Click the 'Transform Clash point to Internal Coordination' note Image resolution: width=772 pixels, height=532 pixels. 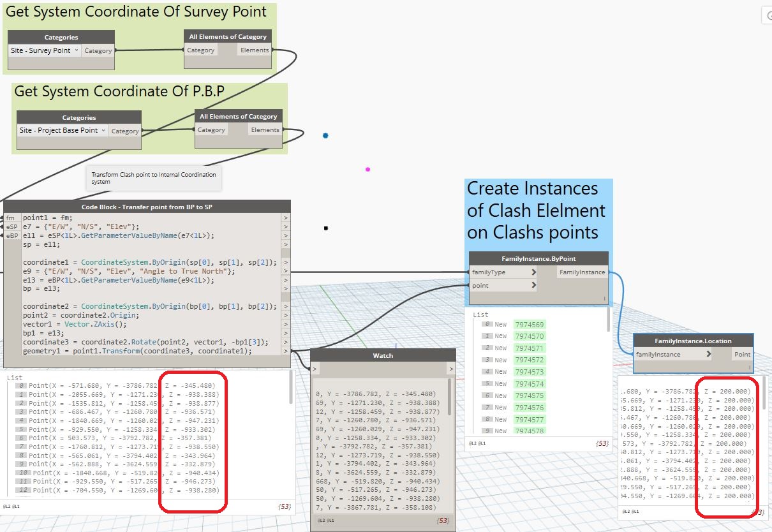(x=154, y=178)
